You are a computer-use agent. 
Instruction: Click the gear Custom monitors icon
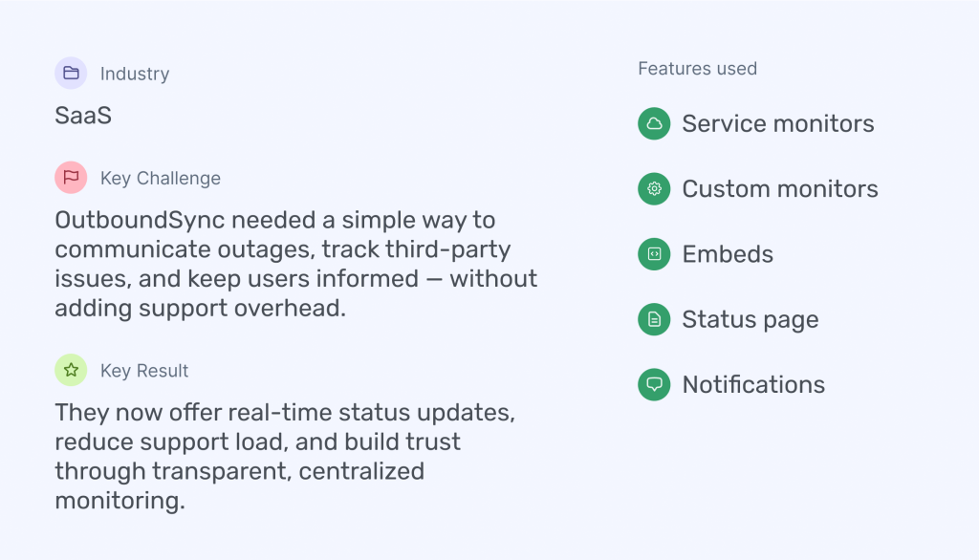[654, 188]
